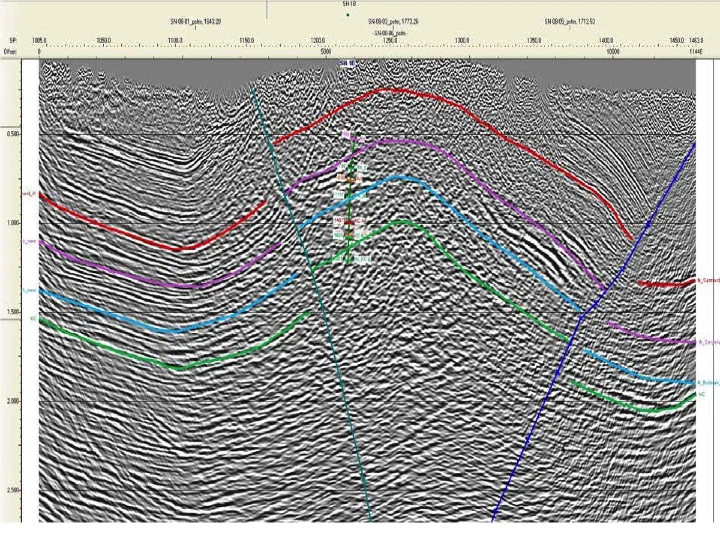Screen dimensions: 720x540
Task: Click the 1.000 time tick label
Action: (13, 223)
